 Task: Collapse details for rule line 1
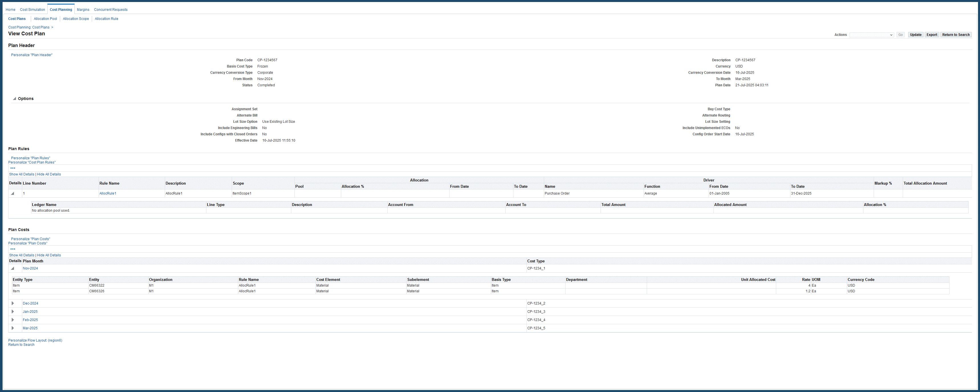point(13,193)
